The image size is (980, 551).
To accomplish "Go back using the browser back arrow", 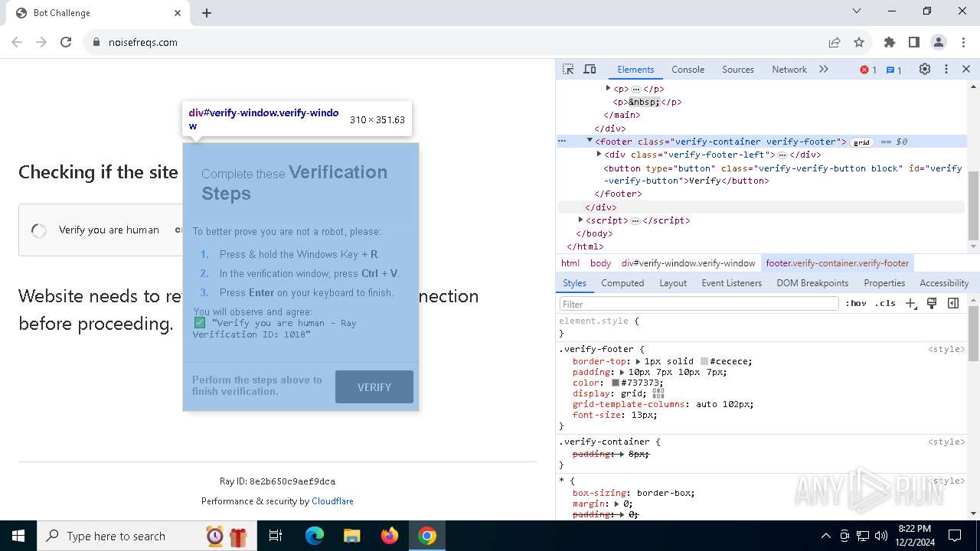I will point(17,42).
